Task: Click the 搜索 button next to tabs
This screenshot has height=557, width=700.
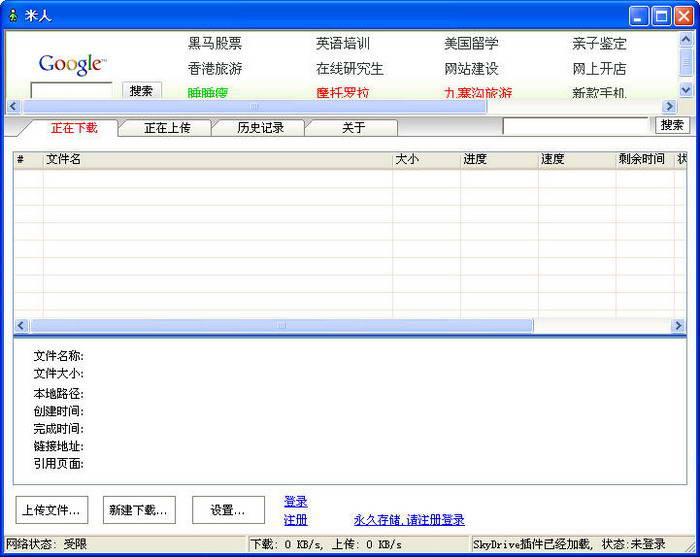Action: point(672,125)
